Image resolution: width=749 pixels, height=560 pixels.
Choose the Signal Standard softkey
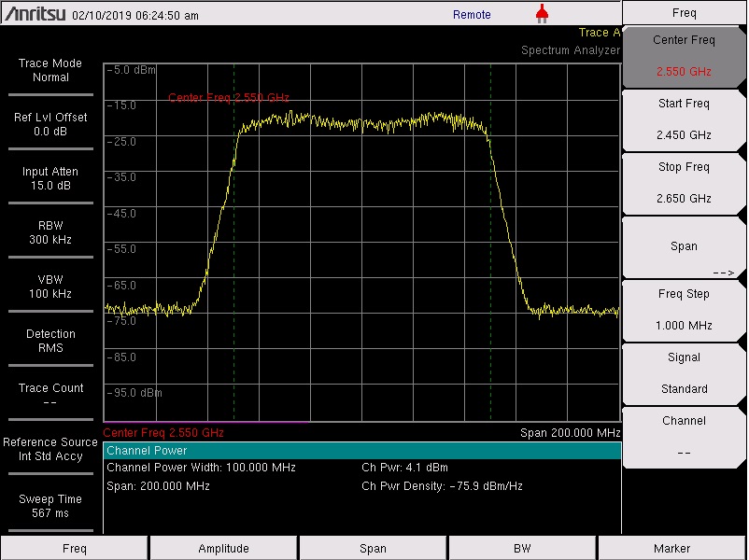click(x=684, y=373)
